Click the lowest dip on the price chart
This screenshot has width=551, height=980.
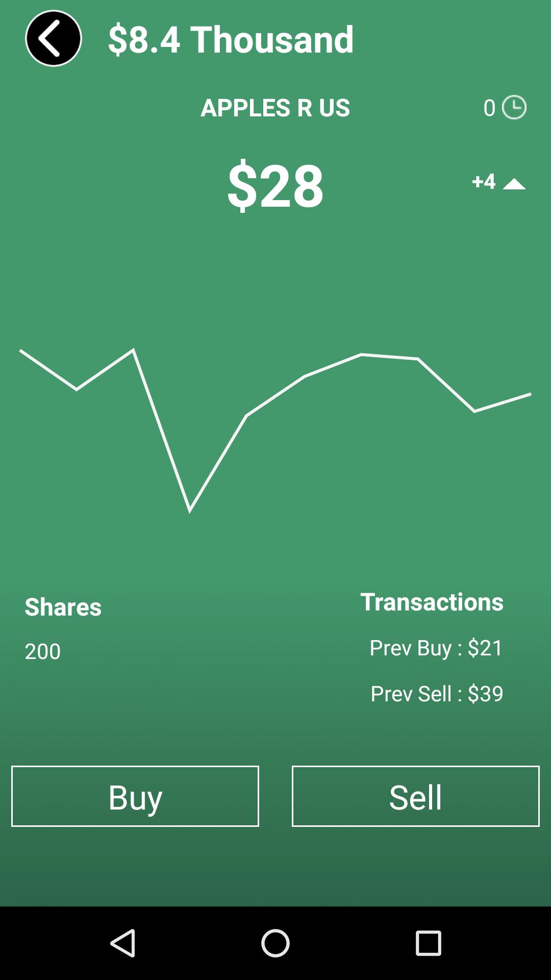(x=190, y=510)
